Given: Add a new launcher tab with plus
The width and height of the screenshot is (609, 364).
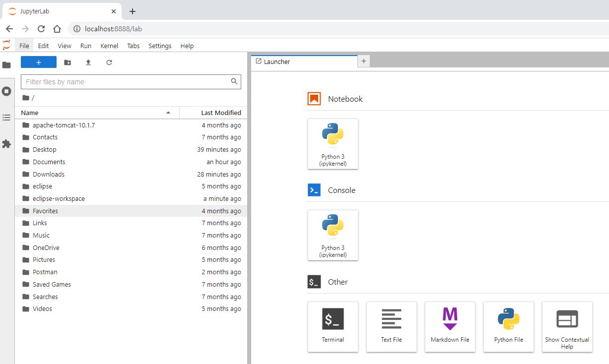Looking at the screenshot, I should click(x=363, y=61).
